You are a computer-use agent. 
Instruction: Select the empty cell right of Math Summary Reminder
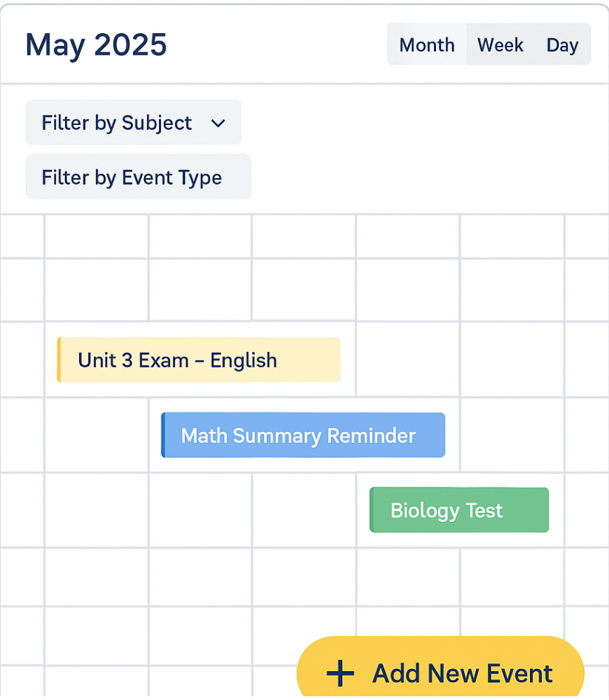pos(511,435)
